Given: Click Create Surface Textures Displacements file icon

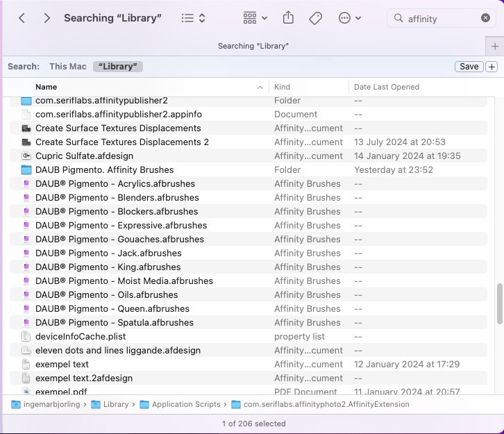Looking at the screenshot, I should [x=26, y=128].
